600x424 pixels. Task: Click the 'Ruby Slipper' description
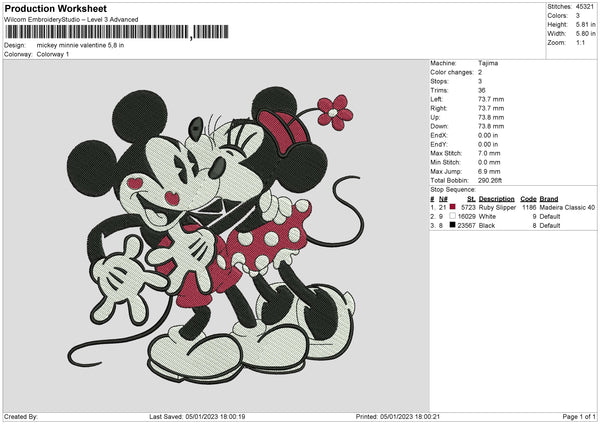[497, 207]
